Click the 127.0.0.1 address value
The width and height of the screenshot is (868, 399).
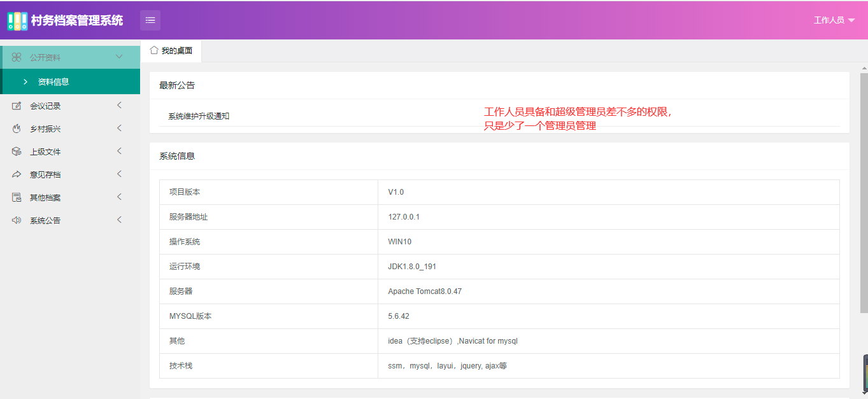[404, 217]
